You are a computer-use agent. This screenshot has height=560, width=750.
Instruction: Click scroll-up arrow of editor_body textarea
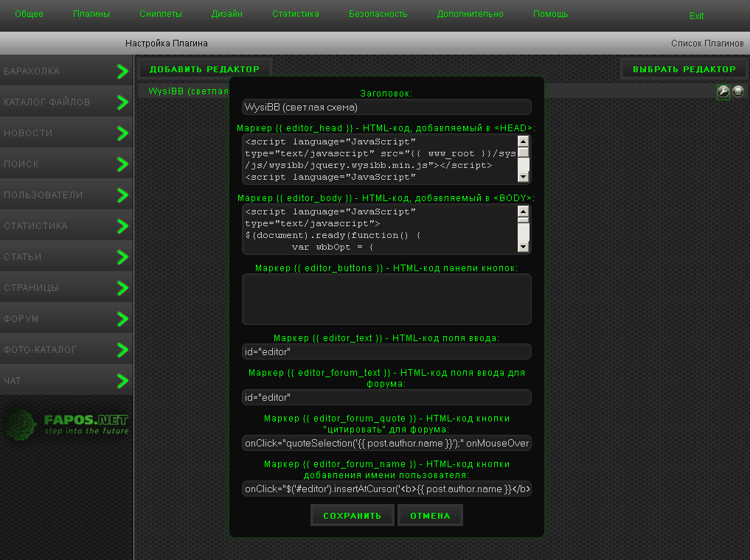[524, 211]
